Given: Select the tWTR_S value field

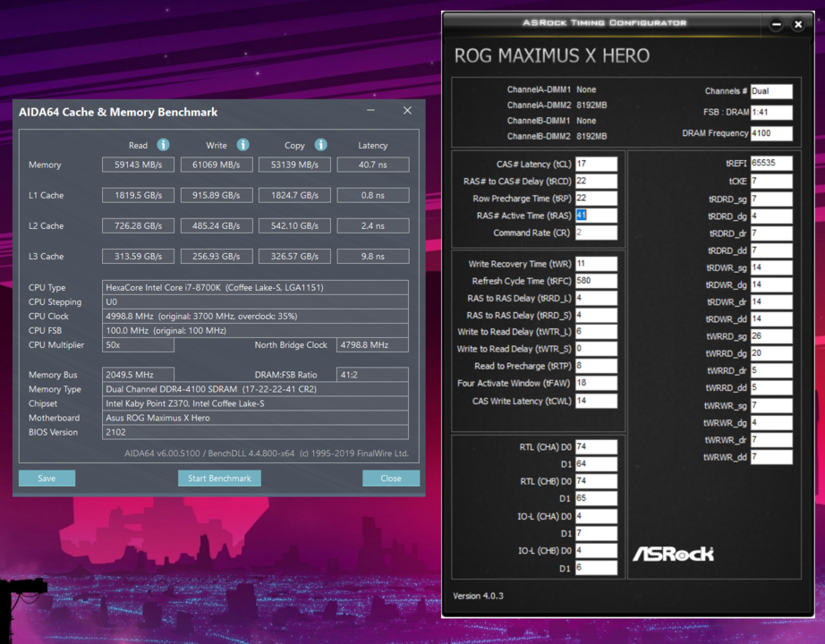Looking at the screenshot, I should coord(596,349).
